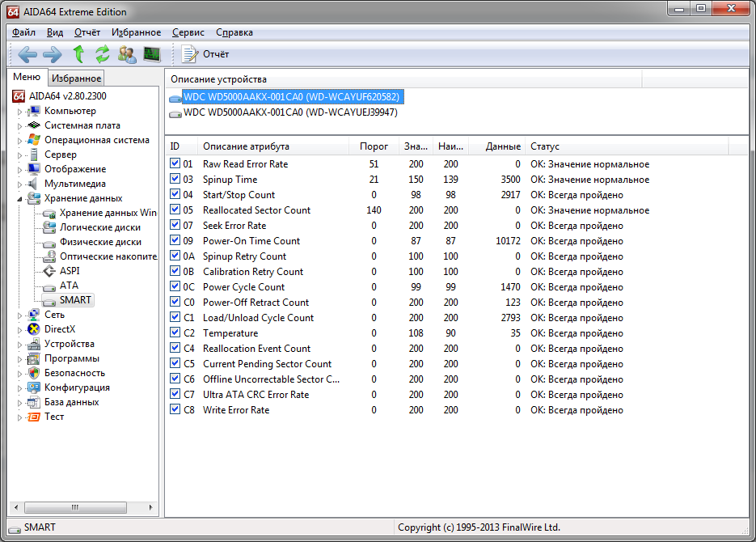The image size is (756, 542).
Task: Select the ASPI tree icon
Action: (49, 271)
